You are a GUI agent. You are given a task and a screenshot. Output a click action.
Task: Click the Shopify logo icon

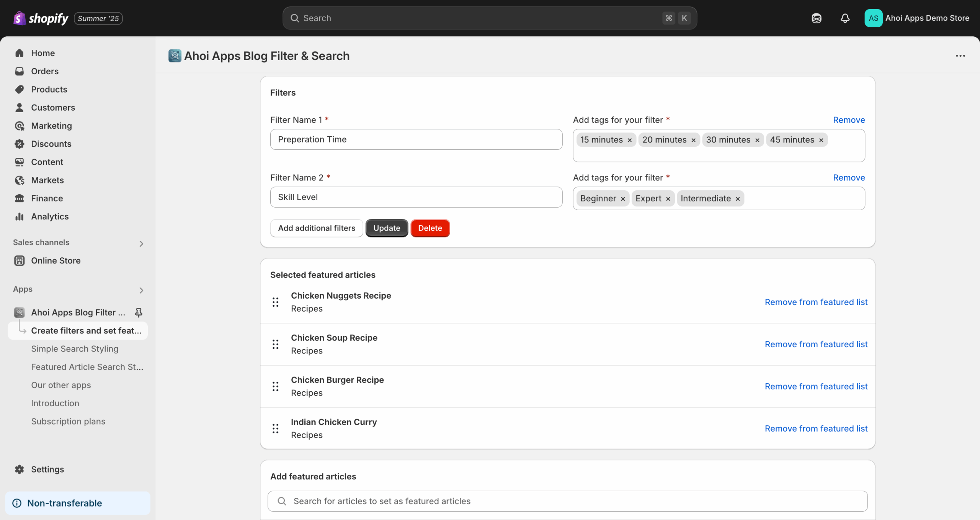[x=19, y=18]
